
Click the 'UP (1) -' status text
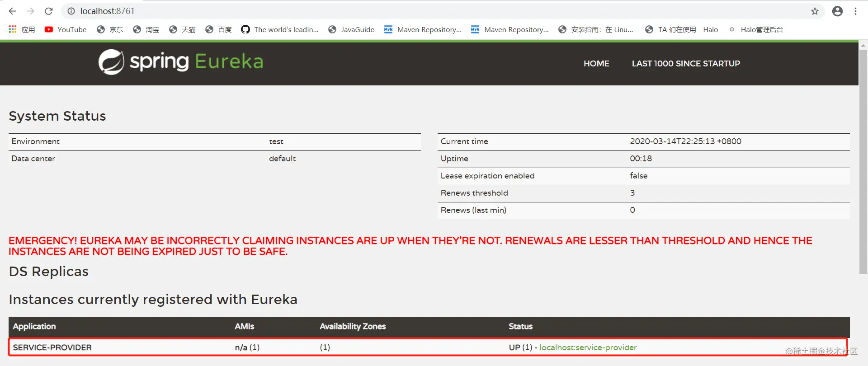[x=523, y=347]
